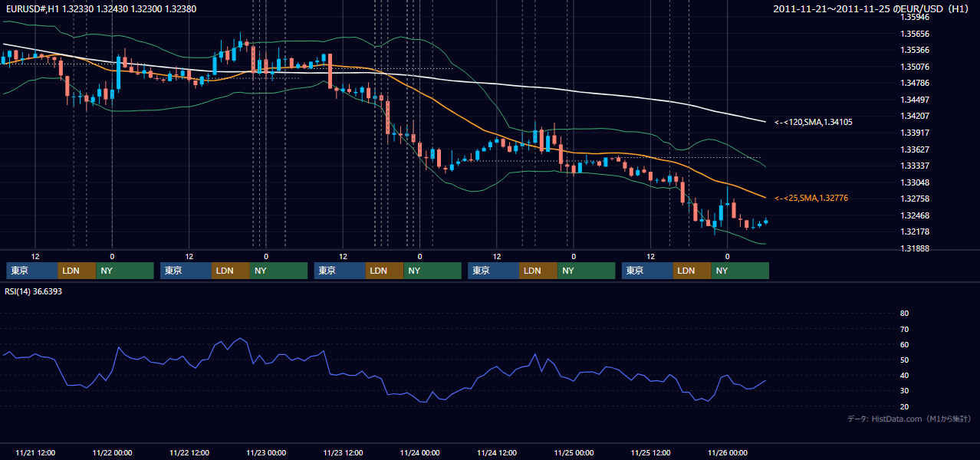This screenshot has height=460, width=980.
Task: Click RSI scale value 80
Action: tap(904, 314)
